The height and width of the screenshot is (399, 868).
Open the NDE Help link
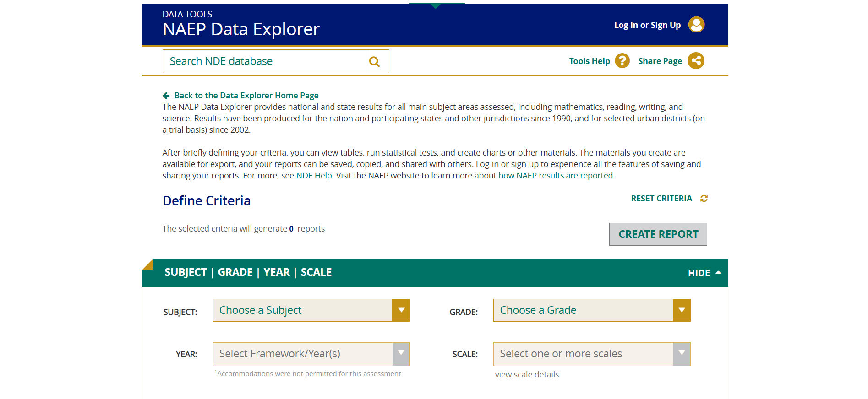tap(314, 176)
